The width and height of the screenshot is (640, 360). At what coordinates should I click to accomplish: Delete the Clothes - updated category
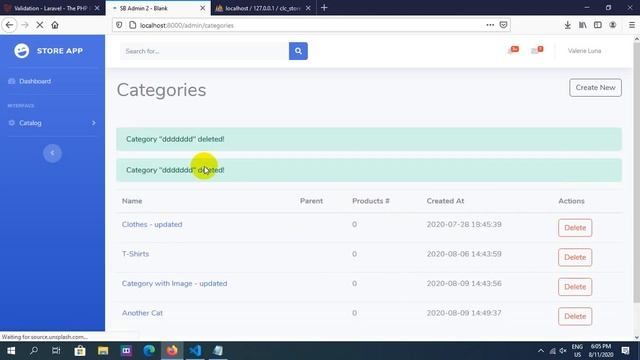point(575,228)
